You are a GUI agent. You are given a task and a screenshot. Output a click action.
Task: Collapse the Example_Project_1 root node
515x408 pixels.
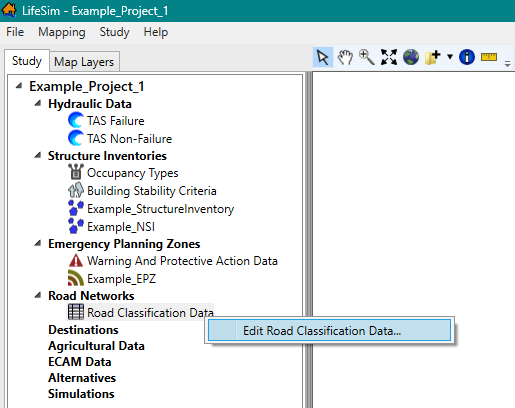[19, 86]
